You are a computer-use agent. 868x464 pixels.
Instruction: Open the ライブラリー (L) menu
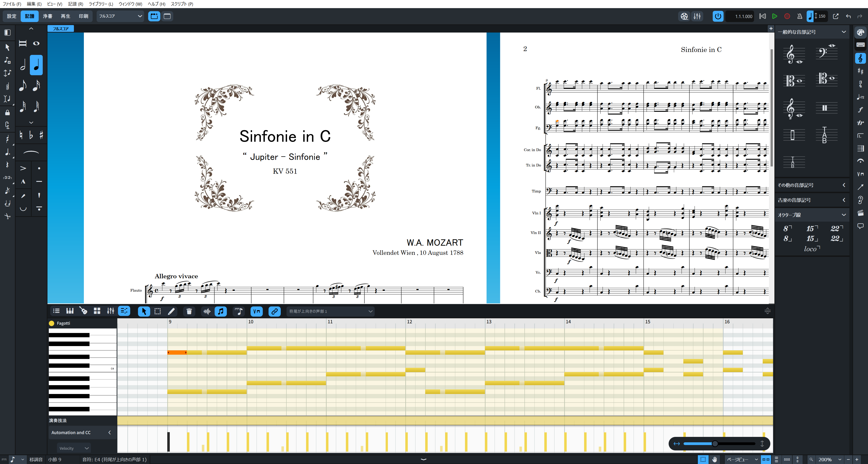point(101,4)
